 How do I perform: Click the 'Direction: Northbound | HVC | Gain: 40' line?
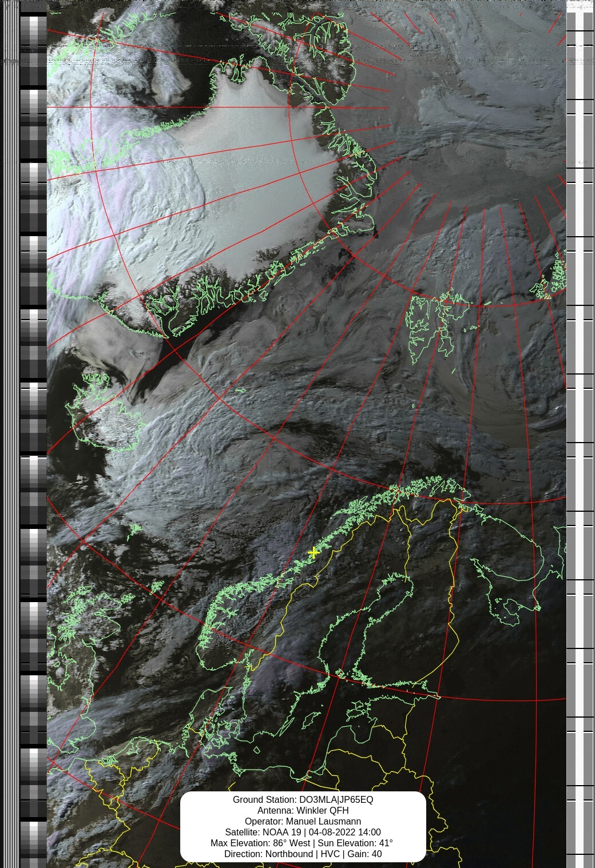[303, 854]
